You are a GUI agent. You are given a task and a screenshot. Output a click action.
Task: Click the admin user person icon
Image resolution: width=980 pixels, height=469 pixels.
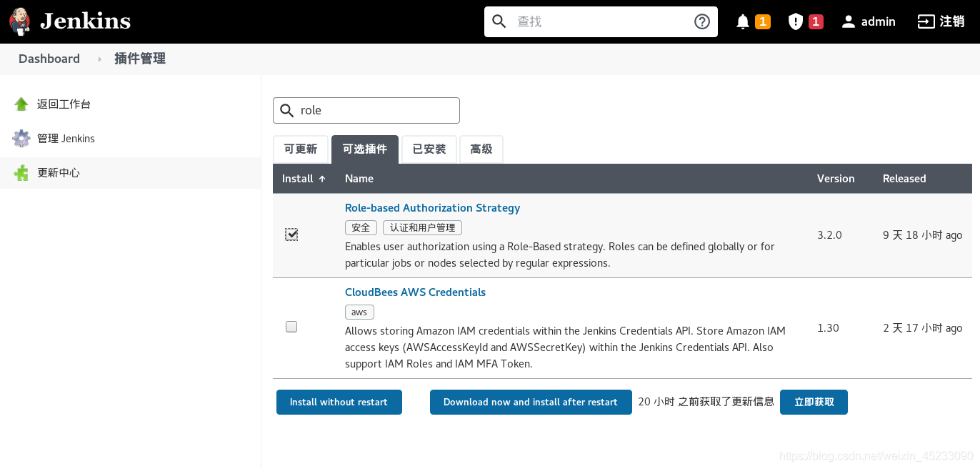point(849,21)
